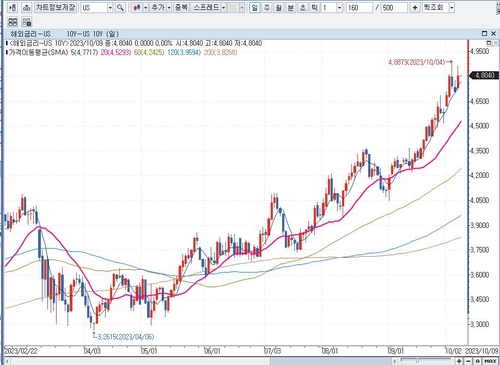Click the US symbol input field
Screen dimensions: 500x365
pos(94,7)
